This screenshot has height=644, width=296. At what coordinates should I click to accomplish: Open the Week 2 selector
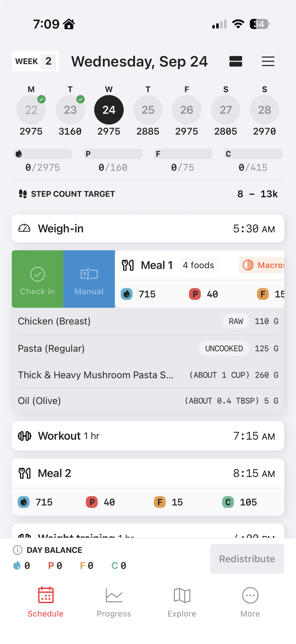pyautogui.click(x=35, y=61)
